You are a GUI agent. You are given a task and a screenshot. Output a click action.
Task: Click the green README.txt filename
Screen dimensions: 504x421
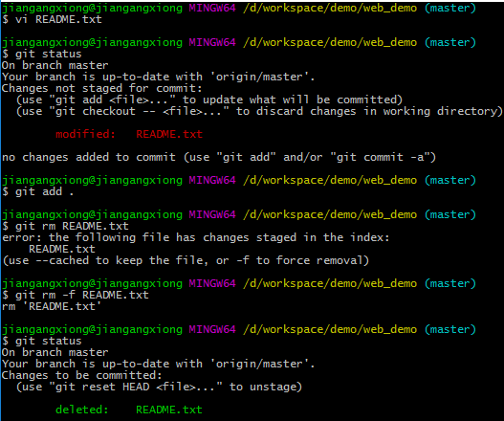169,410
